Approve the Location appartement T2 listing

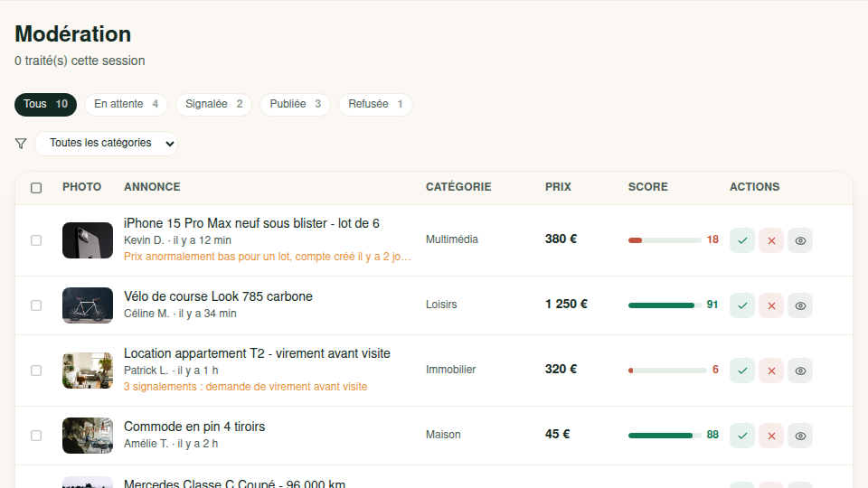741,371
